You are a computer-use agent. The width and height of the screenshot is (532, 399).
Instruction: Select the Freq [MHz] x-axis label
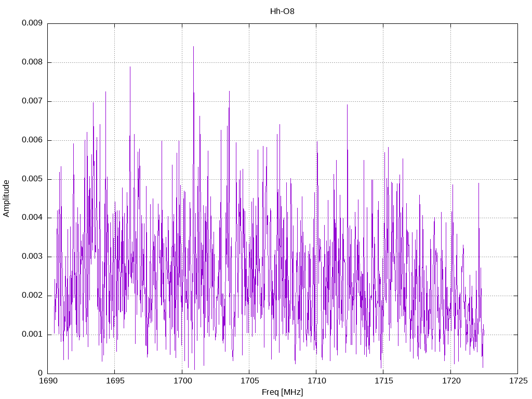[282, 392]
